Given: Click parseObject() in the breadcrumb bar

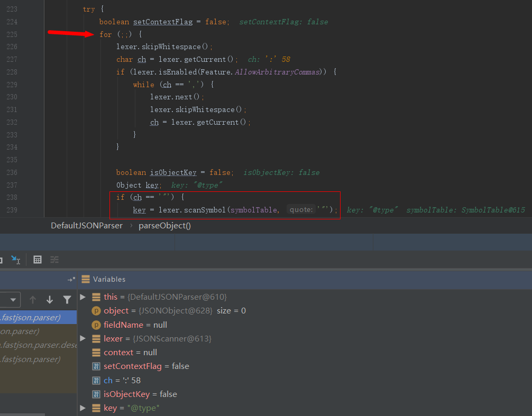Looking at the screenshot, I should click(164, 226).
